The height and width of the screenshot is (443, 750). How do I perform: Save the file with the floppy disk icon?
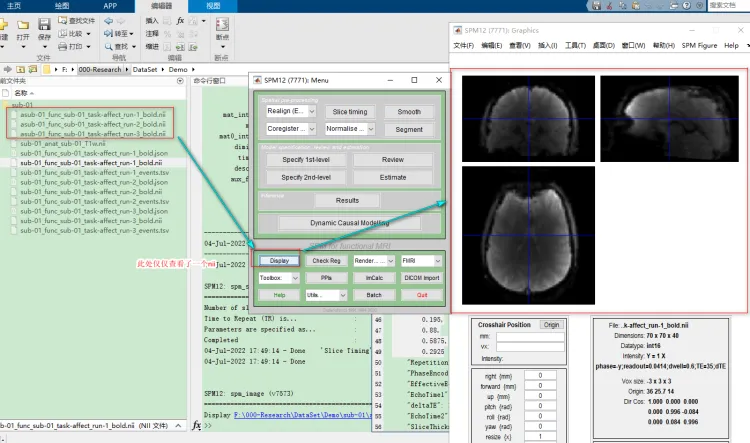point(44,24)
